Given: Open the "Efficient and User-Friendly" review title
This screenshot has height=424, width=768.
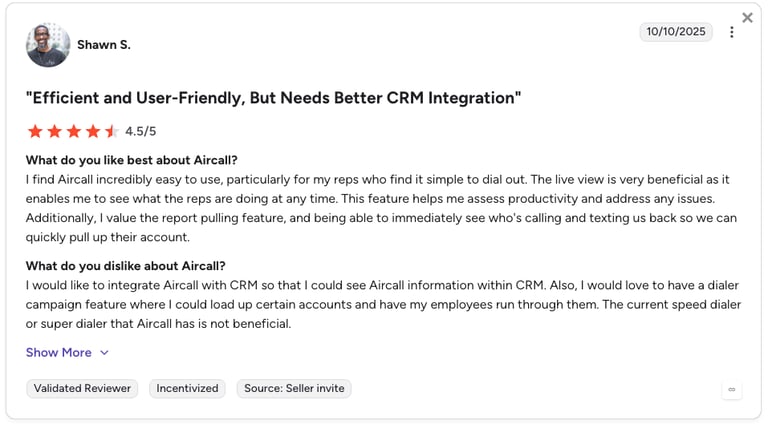Looking at the screenshot, I should tap(273, 98).
